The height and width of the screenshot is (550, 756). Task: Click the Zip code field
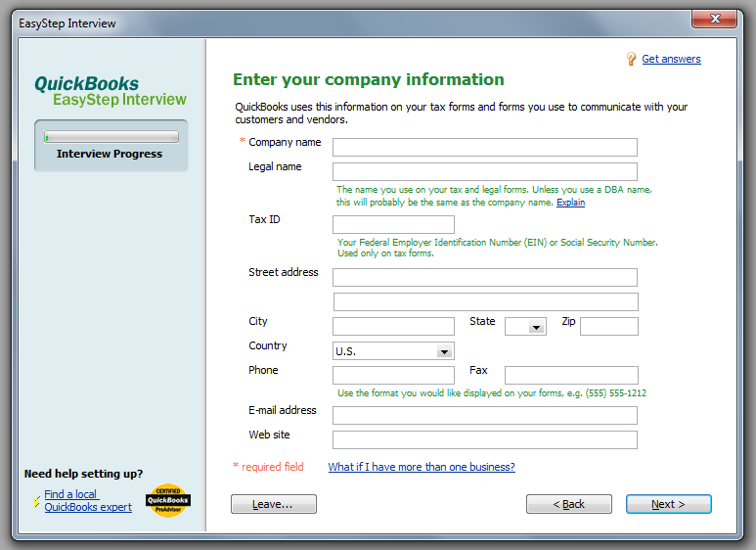coord(609,326)
